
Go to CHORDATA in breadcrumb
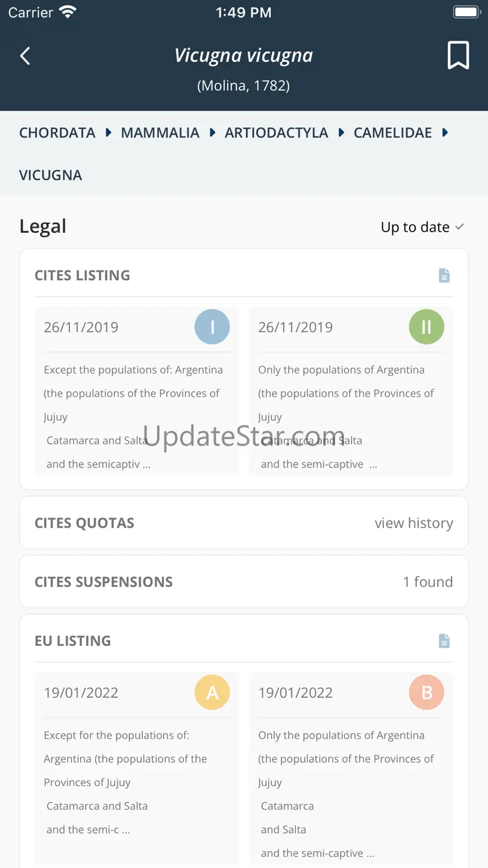[x=58, y=133]
